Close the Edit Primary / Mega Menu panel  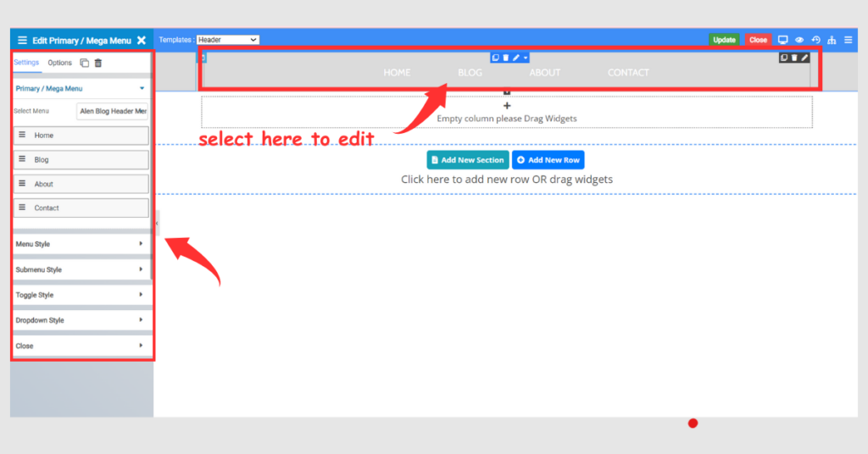[142, 41]
